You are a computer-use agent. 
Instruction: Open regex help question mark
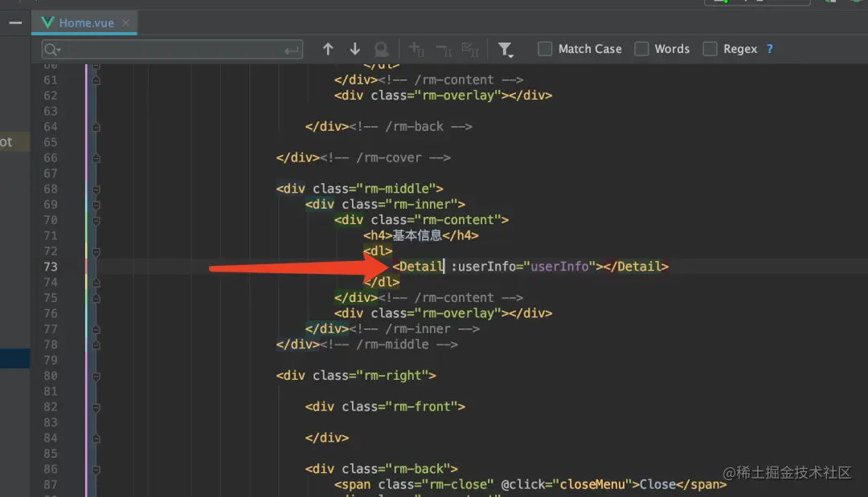click(x=769, y=49)
